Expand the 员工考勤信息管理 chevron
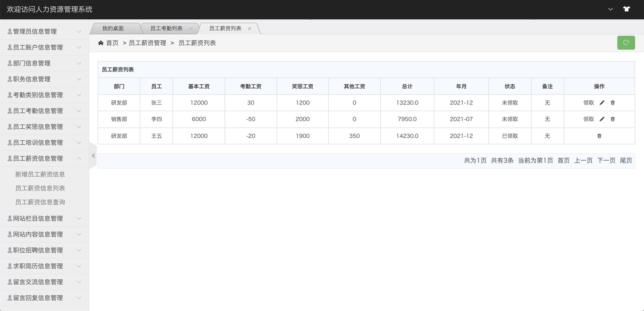The image size is (644, 311). (79, 111)
